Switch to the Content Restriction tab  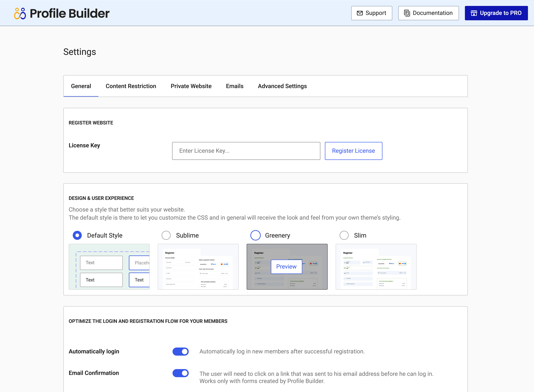(131, 86)
